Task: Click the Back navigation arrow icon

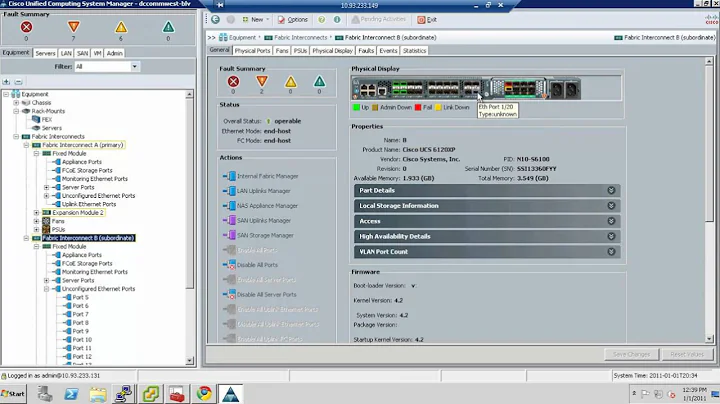Action: pos(215,19)
